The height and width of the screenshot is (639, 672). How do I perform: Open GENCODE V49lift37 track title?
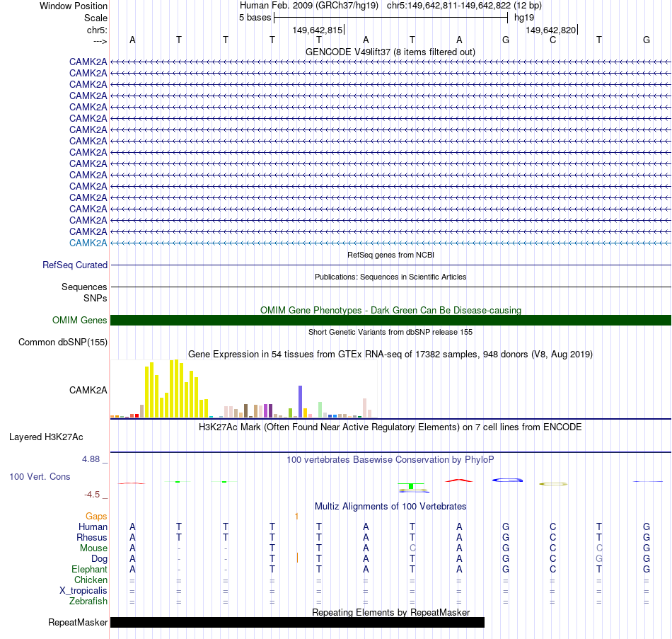(390, 52)
